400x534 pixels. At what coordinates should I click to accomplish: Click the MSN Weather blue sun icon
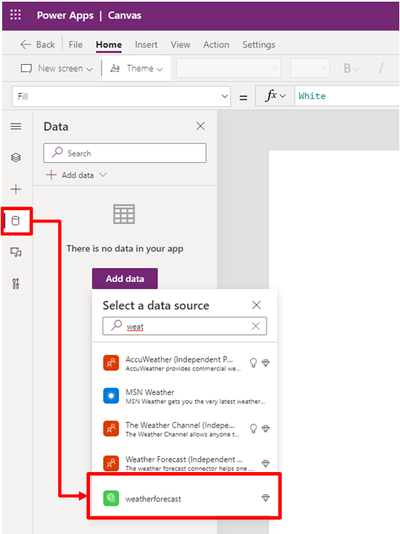point(111,396)
